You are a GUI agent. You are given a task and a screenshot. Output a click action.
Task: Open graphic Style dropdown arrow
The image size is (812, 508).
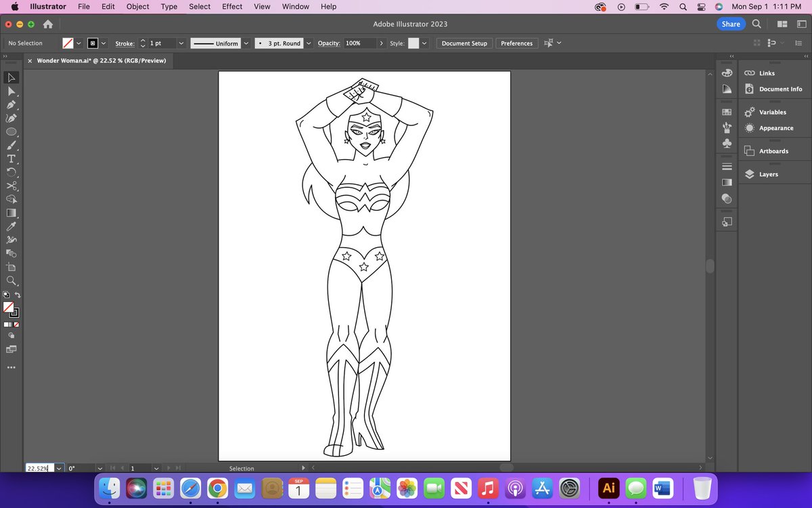click(x=424, y=43)
